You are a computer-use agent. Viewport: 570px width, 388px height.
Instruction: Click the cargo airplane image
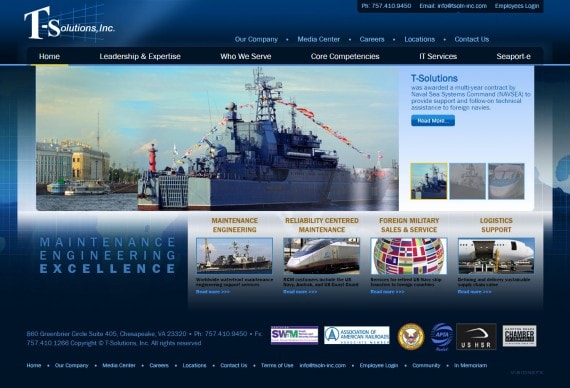(x=496, y=256)
